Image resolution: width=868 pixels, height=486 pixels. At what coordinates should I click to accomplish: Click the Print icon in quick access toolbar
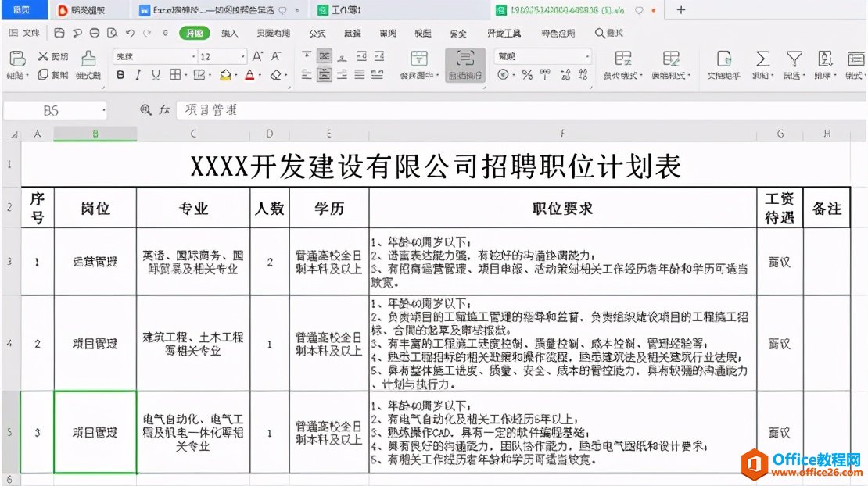pos(95,33)
